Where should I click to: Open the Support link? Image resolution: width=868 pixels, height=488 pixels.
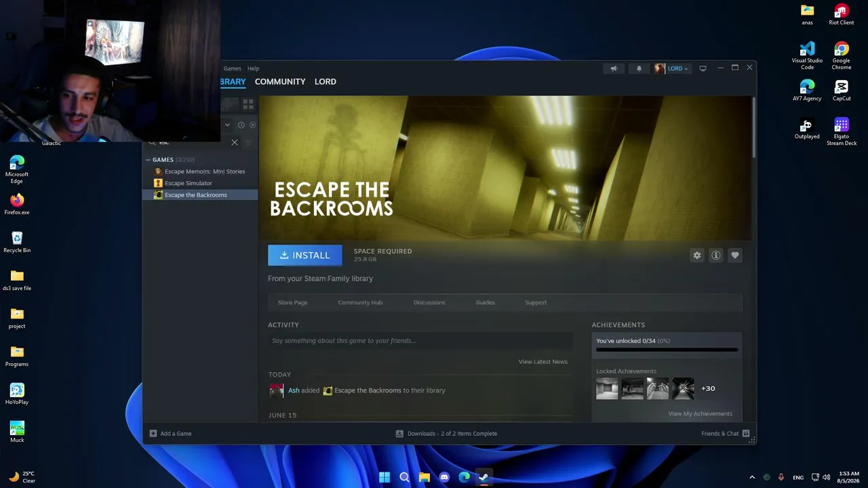coord(536,302)
